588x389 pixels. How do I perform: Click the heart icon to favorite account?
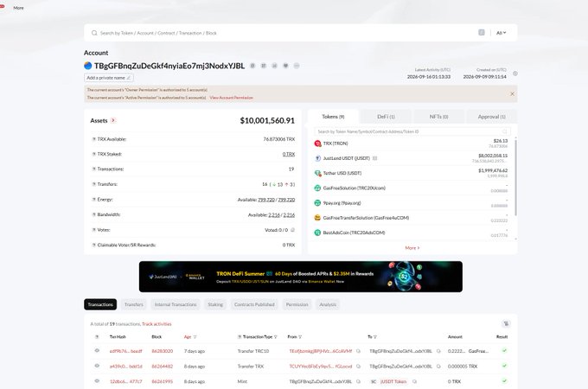tap(285, 66)
